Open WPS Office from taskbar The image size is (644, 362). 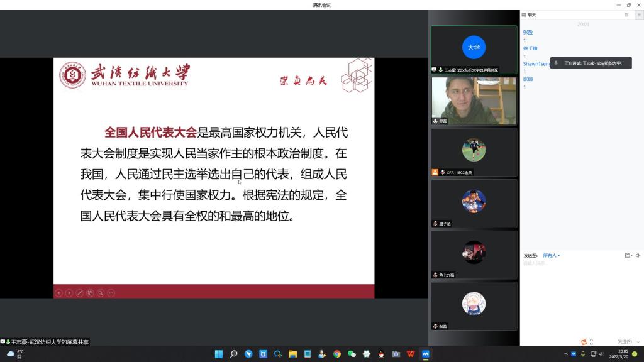point(411,354)
